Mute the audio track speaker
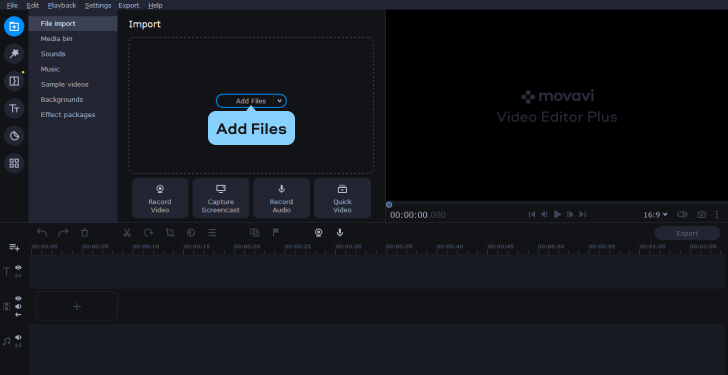The image size is (728, 375). tap(18, 337)
